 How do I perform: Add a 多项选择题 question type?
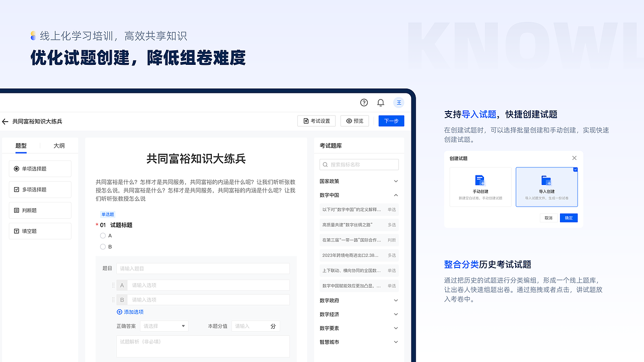point(40,190)
